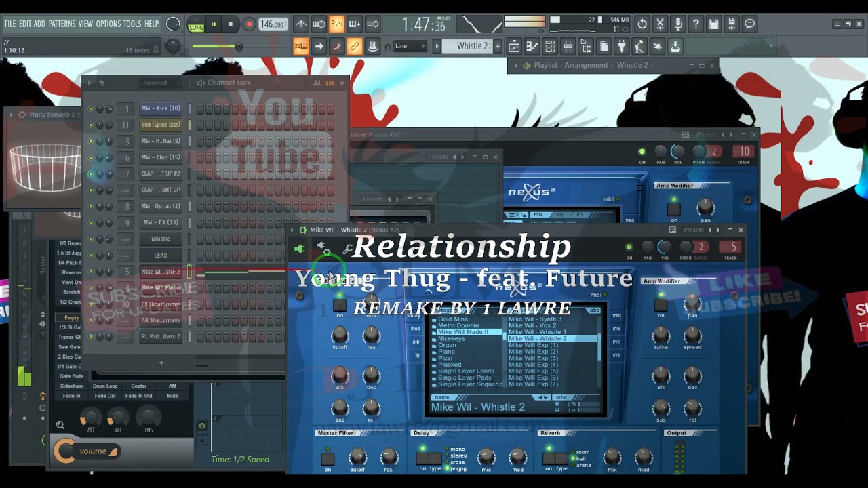Click the chat bubble icon in toolbar
Image resolution: width=868 pixels, height=488 pixels.
[749, 24]
